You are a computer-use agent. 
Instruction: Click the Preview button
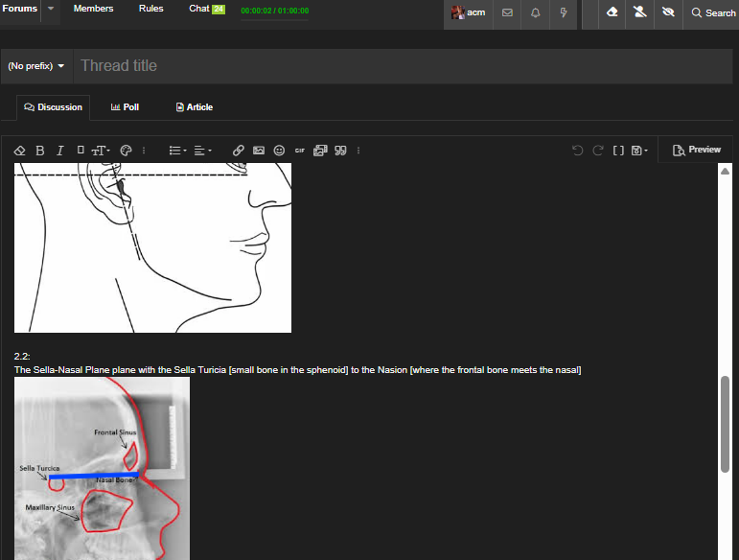point(697,150)
